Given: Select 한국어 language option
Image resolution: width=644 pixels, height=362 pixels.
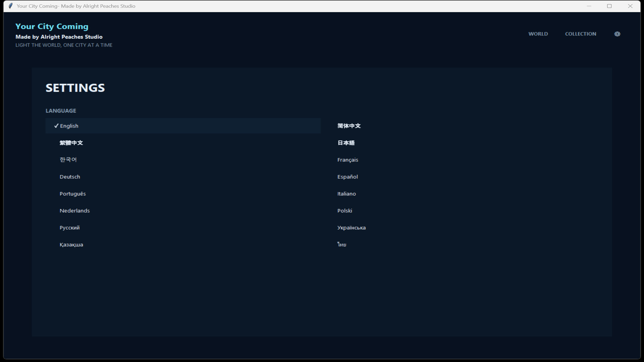Looking at the screenshot, I should click(68, 160).
